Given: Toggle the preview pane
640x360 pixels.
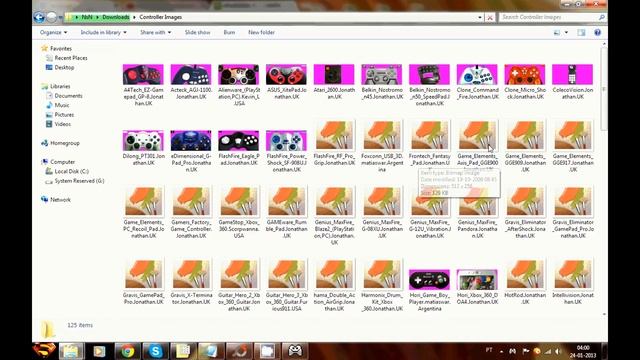Looking at the screenshot, I should pyautogui.click(x=581, y=32).
